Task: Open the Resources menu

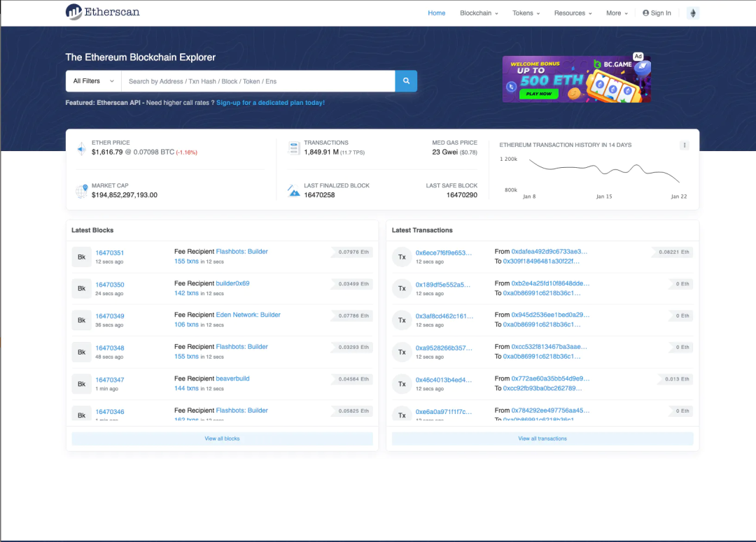Action: pos(573,13)
